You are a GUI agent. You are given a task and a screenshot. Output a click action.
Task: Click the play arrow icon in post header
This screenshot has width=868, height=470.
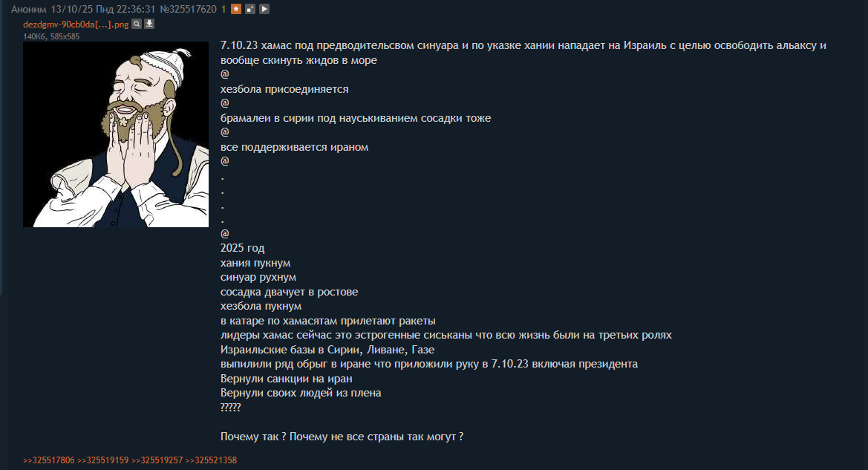(x=264, y=9)
